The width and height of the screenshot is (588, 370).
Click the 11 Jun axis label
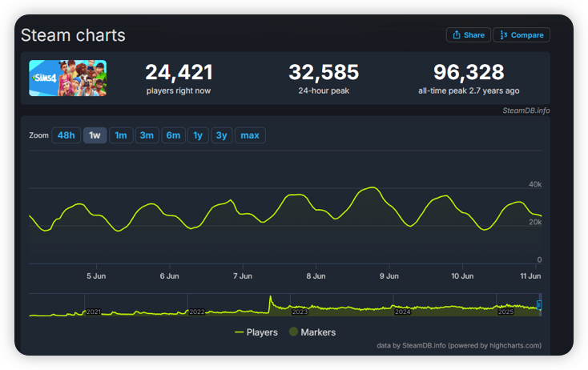(x=530, y=276)
